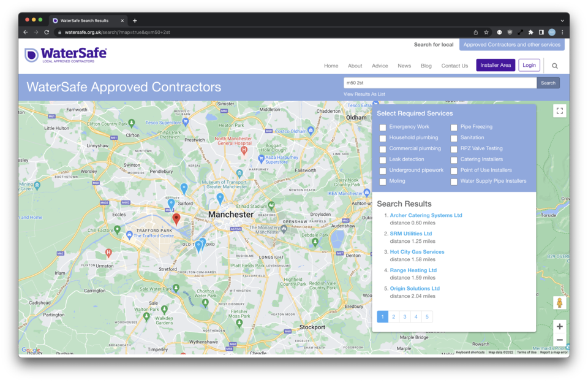Bookmark this page with the star icon
588x382 pixels.
tap(486, 32)
